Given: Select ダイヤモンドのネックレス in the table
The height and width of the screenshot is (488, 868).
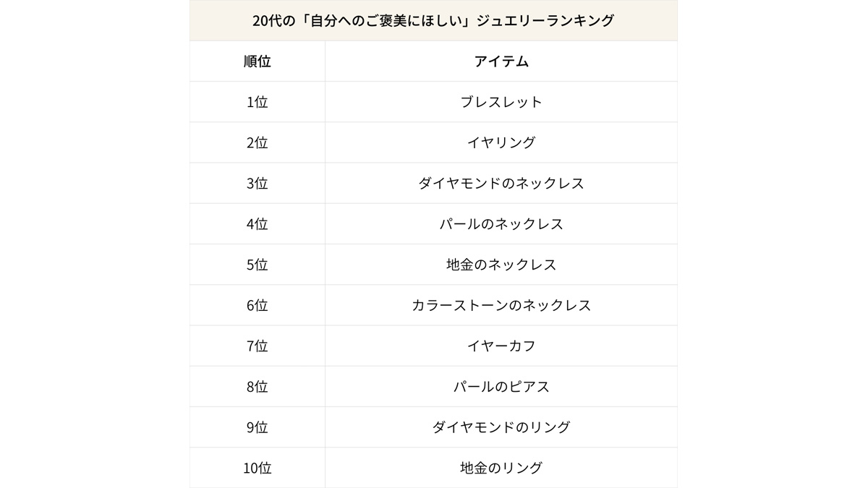Looking at the screenshot, I should click(501, 184).
